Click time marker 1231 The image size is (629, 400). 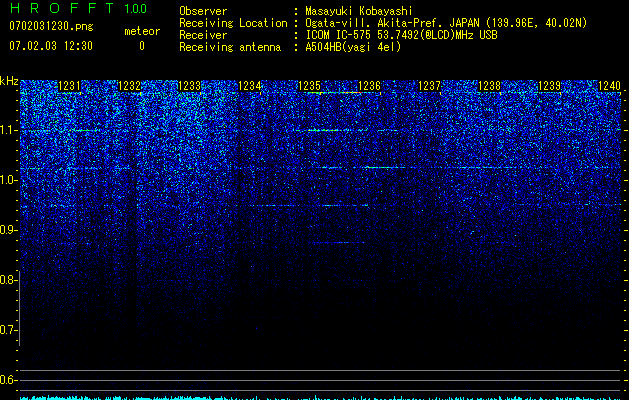coord(69,86)
